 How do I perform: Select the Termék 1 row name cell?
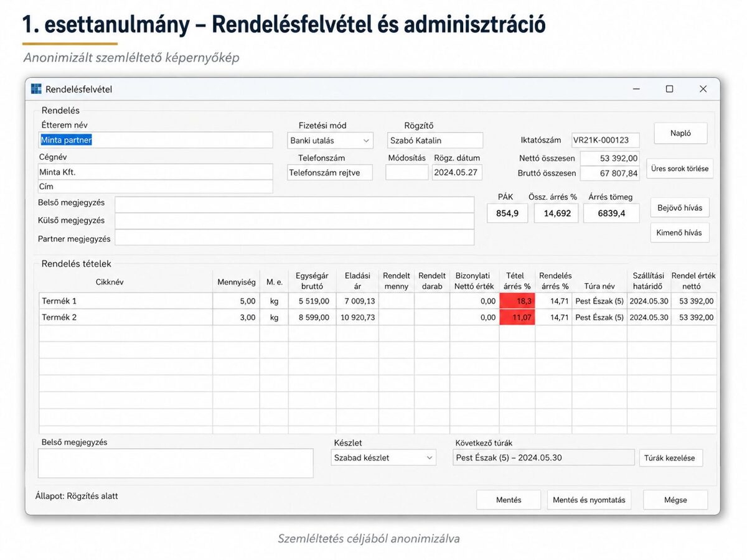[x=126, y=301]
